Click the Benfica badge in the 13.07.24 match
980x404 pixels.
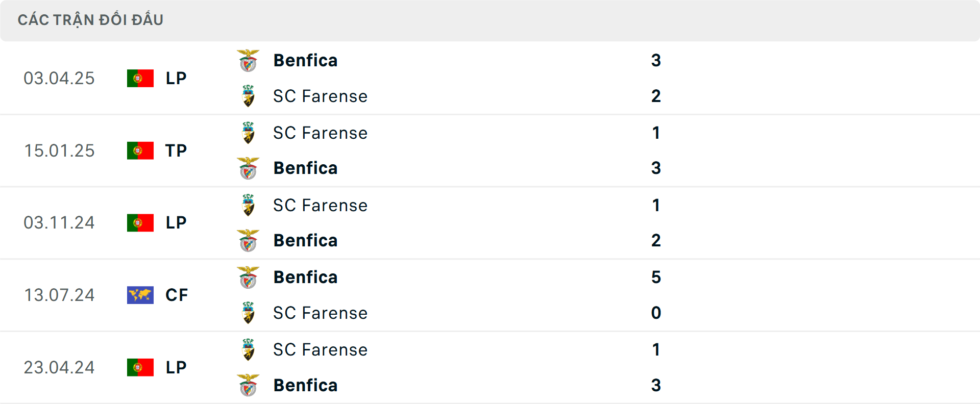pyautogui.click(x=249, y=277)
